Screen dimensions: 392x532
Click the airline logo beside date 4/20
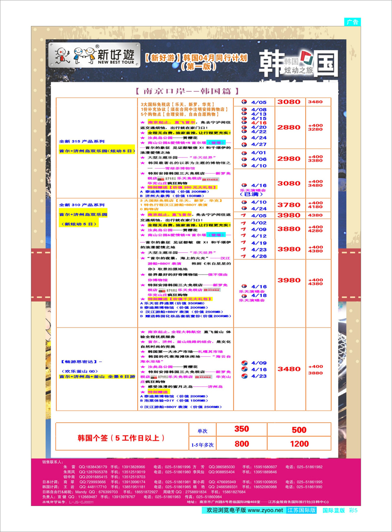click(244, 127)
